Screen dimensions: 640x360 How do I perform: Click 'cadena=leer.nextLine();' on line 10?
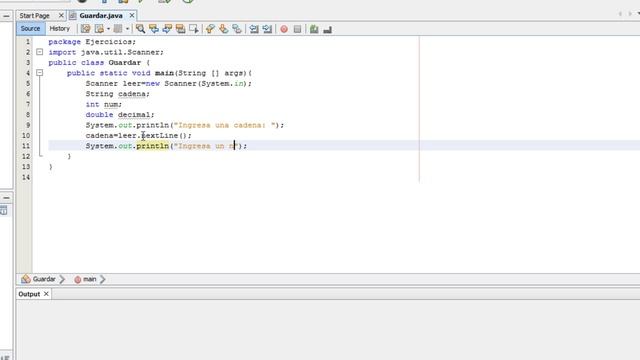click(138, 136)
